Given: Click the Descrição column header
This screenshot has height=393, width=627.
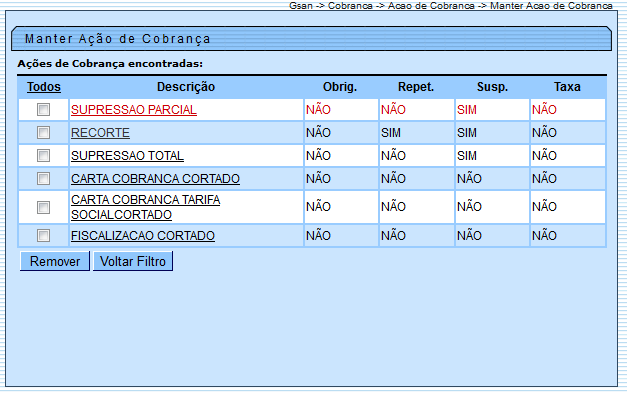Looking at the screenshot, I should pyautogui.click(x=186, y=87).
